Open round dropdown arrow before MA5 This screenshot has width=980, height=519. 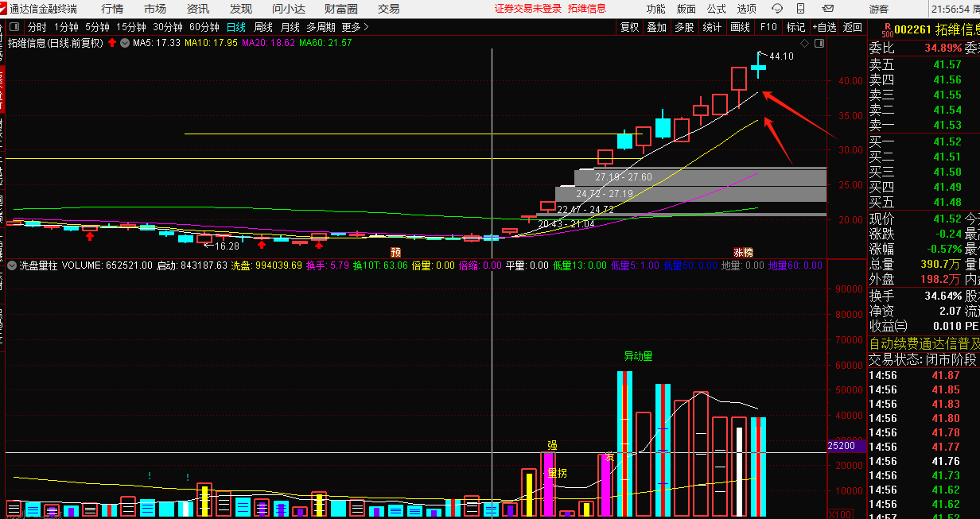pyautogui.click(x=126, y=43)
